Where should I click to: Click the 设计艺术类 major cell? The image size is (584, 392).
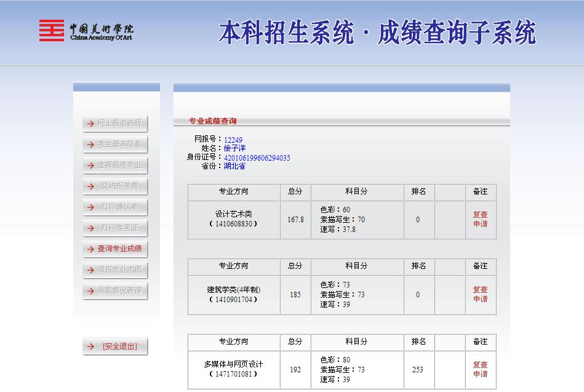(x=233, y=218)
